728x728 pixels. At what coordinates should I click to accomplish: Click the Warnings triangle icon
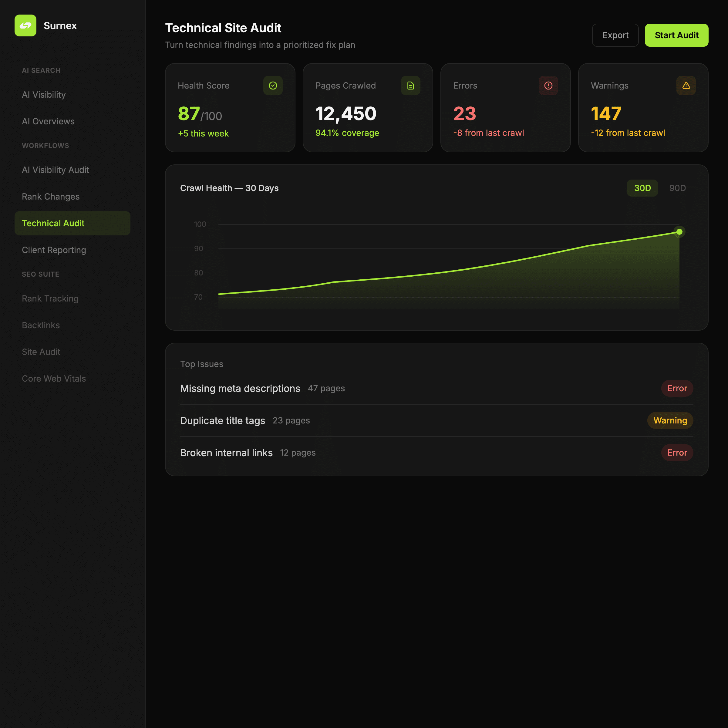click(x=686, y=86)
